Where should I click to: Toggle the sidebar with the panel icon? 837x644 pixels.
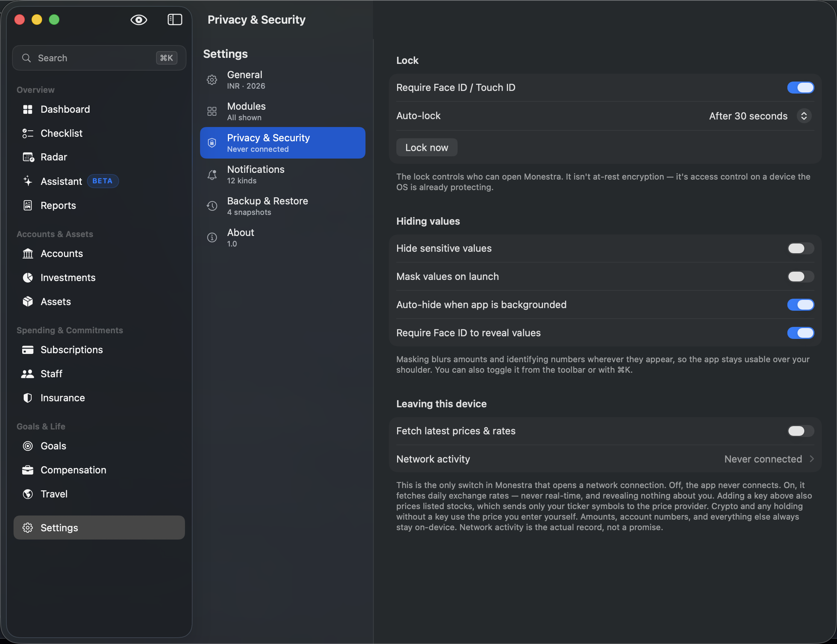175,20
